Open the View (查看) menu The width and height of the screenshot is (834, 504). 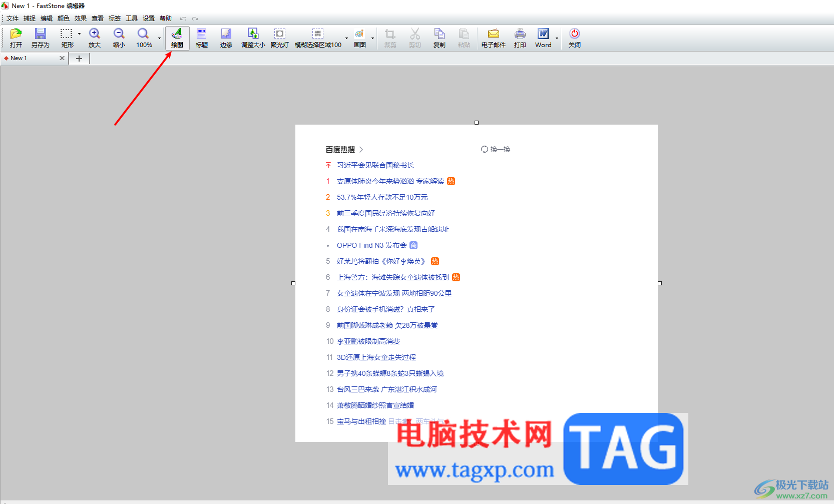98,19
